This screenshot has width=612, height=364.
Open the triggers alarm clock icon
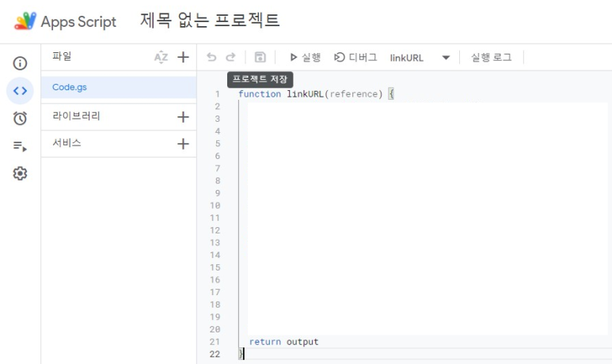coord(20,118)
